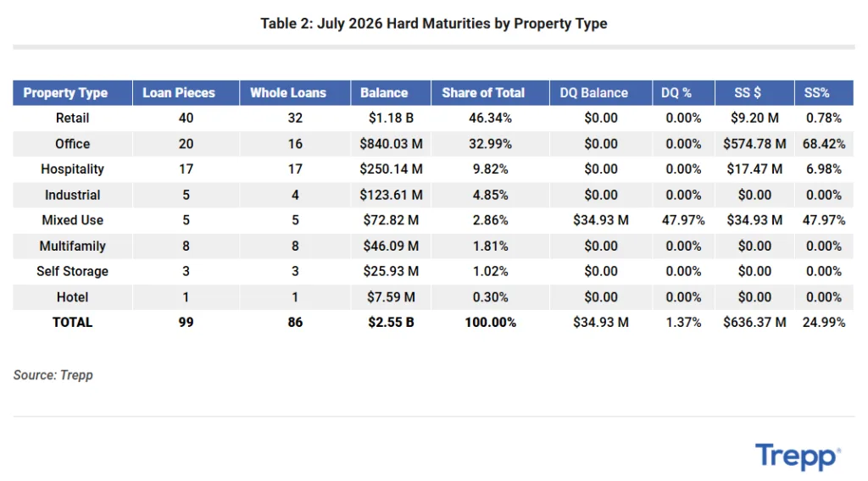This screenshot has width=868, height=481.
Task: Click Office balance '$840.03 M'
Action: tap(391, 144)
